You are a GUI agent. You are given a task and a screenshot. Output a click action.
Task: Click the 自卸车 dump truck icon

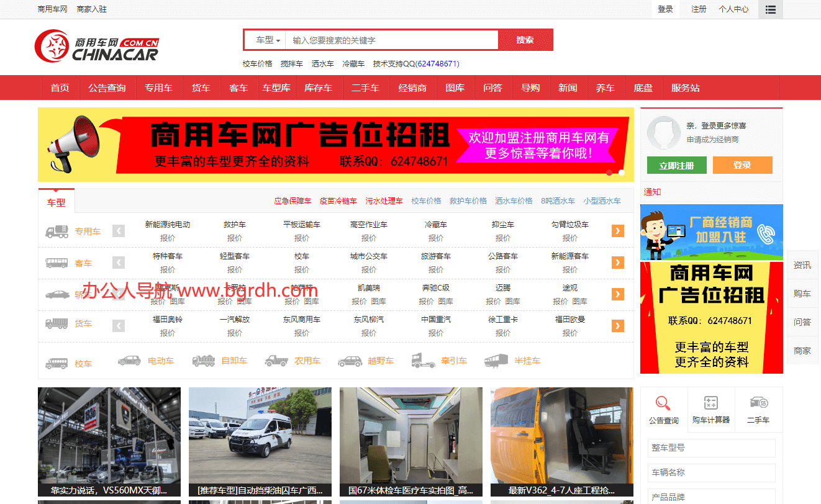(204, 361)
